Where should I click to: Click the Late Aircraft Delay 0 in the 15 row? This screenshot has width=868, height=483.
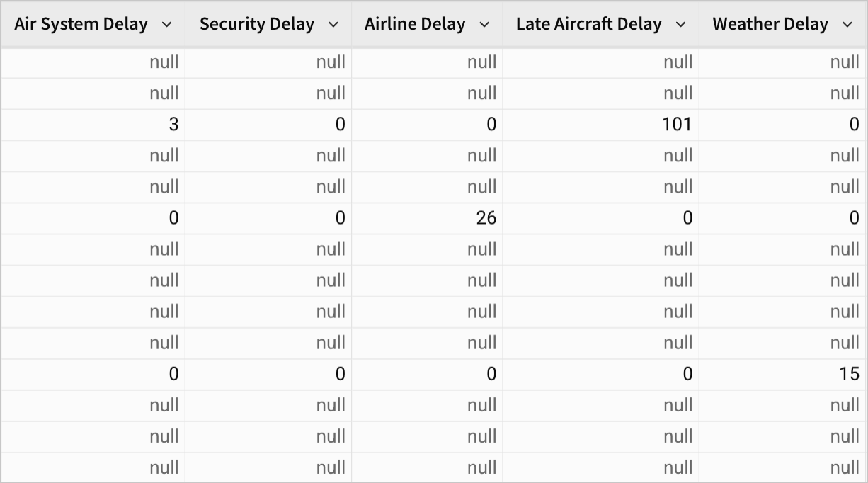(x=687, y=374)
